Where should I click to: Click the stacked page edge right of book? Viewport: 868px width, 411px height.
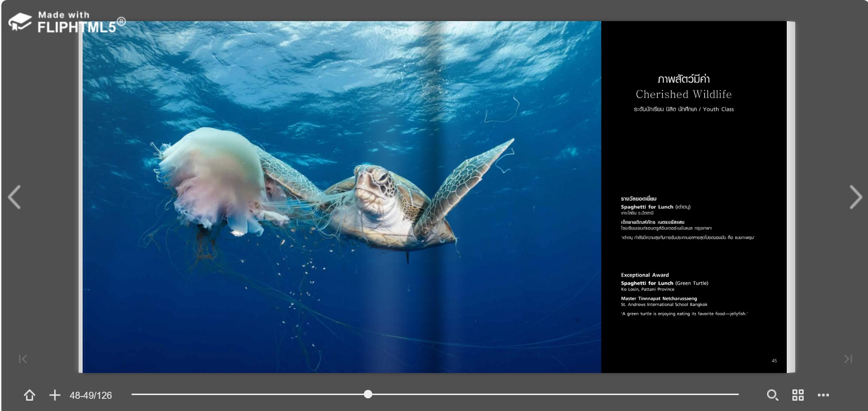tap(791, 197)
